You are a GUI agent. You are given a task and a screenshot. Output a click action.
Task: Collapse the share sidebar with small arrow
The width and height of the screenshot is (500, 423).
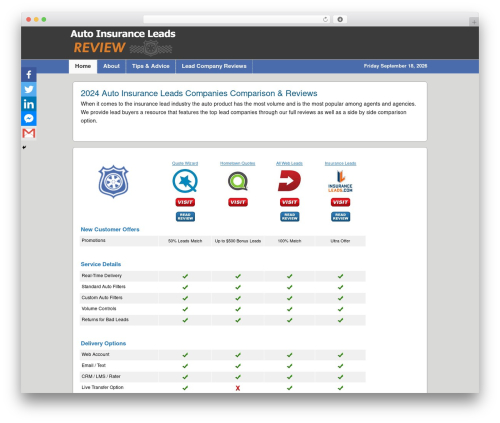pyautogui.click(x=24, y=147)
